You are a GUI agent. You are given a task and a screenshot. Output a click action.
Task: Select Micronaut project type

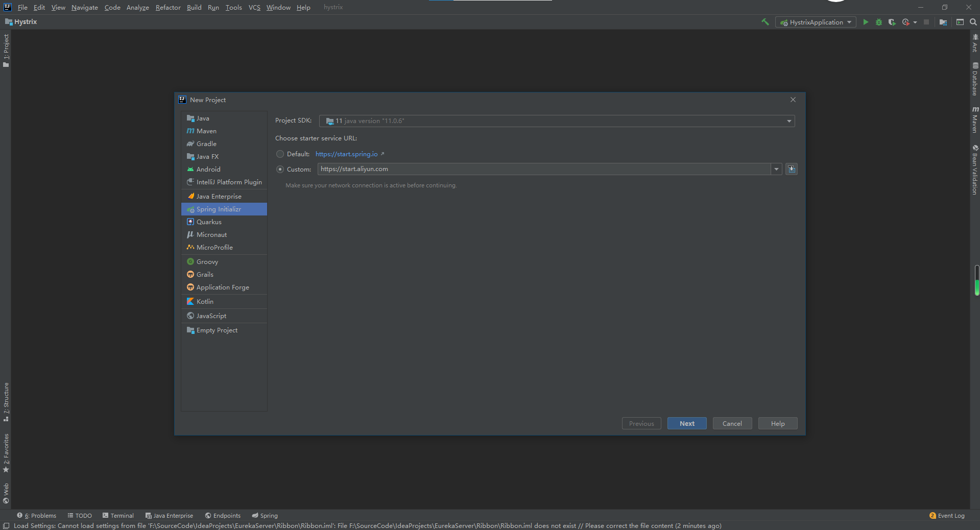(224, 234)
